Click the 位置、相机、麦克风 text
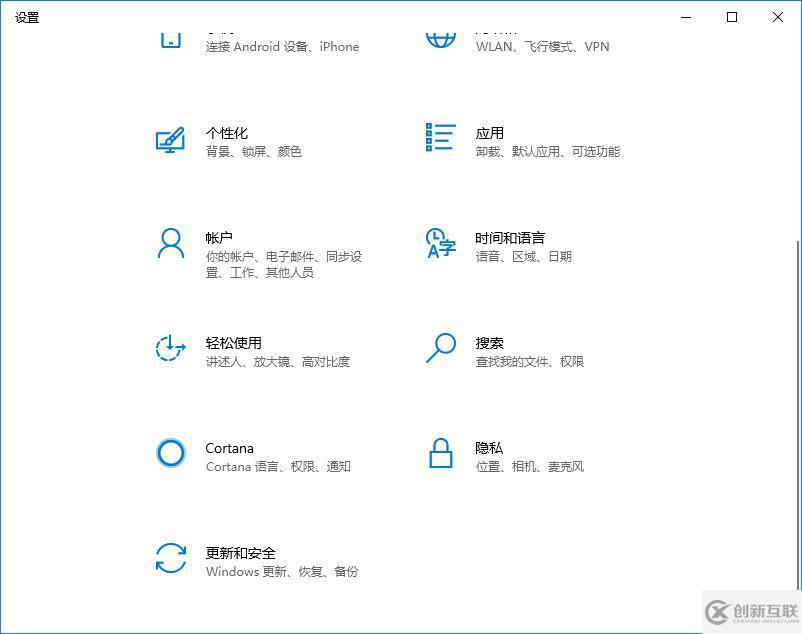802x634 pixels. (x=529, y=466)
